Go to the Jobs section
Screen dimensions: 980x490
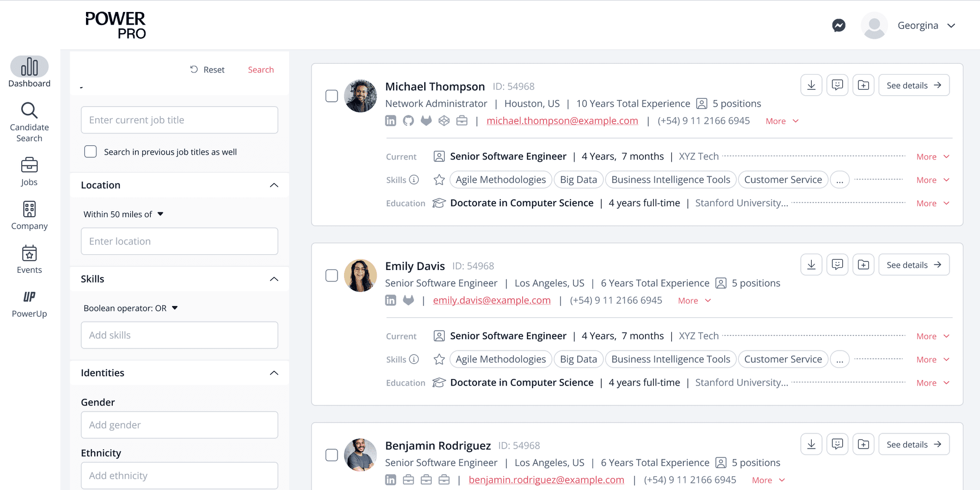click(x=29, y=171)
